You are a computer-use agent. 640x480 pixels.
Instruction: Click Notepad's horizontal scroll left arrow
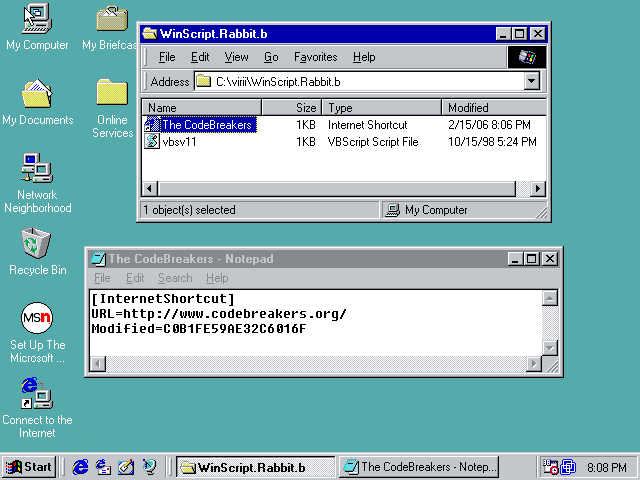point(98,364)
